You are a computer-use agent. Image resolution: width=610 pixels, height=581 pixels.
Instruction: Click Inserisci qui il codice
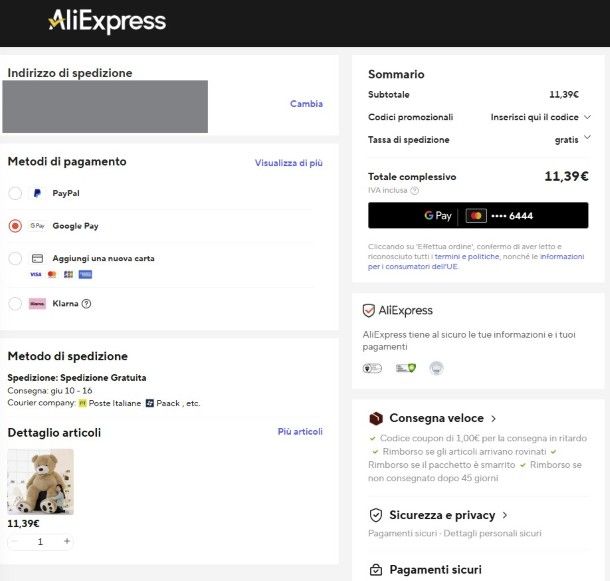click(x=535, y=117)
